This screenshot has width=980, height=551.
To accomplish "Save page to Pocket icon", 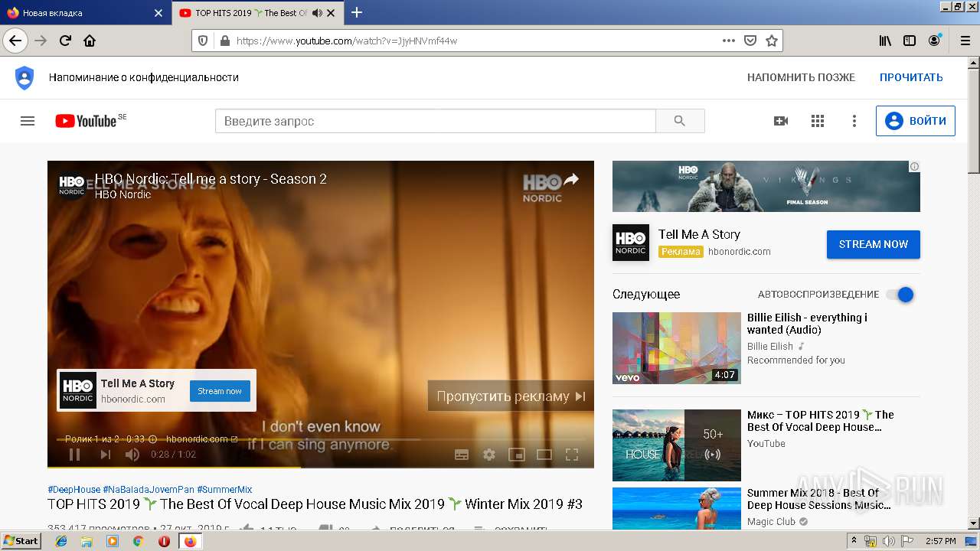I will [750, 41].
